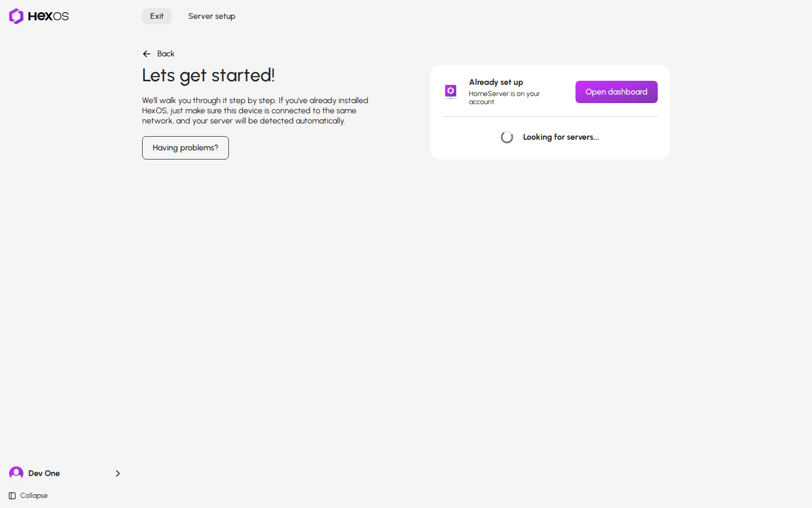Click the loading spinner beside Looking for servers
Image resolution: width=812 pixels, height=508 pixels.
507,137
